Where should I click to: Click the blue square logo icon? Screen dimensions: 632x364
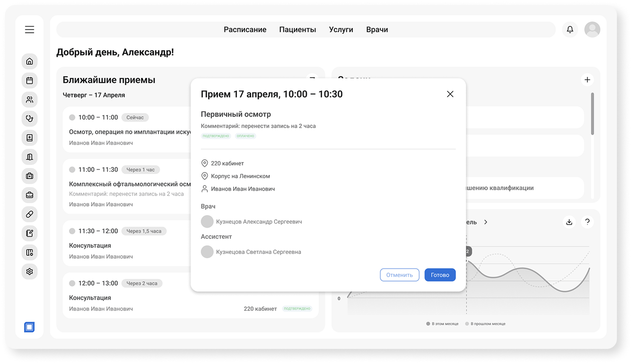[29, 327]
